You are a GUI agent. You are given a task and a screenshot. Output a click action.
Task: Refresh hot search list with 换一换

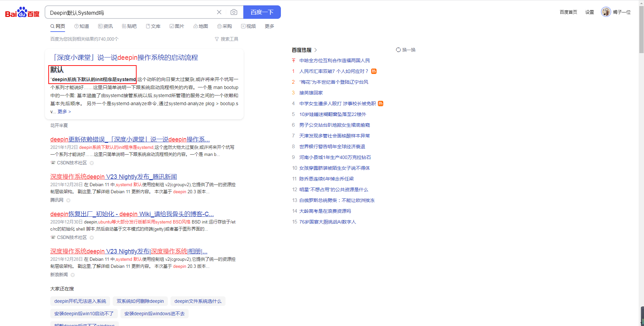(406, 50)
